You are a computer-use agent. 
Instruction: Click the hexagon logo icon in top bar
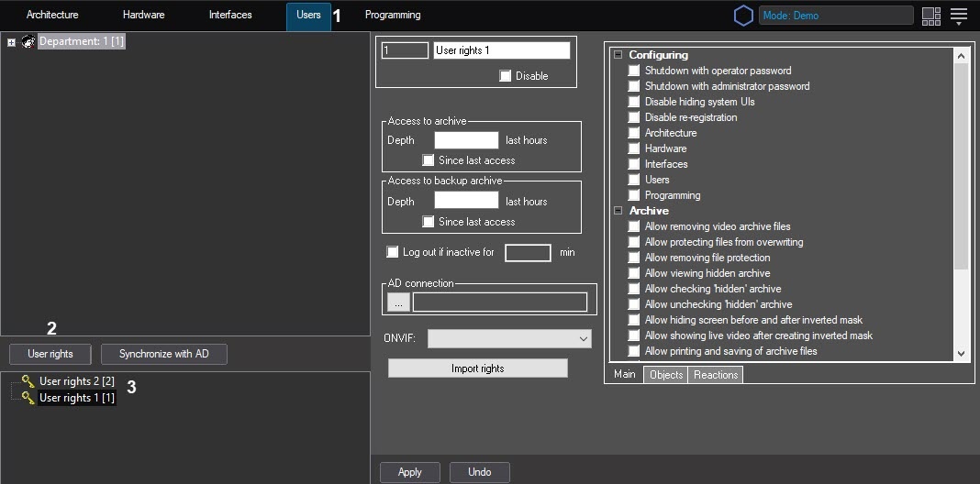tap(743, 16)
